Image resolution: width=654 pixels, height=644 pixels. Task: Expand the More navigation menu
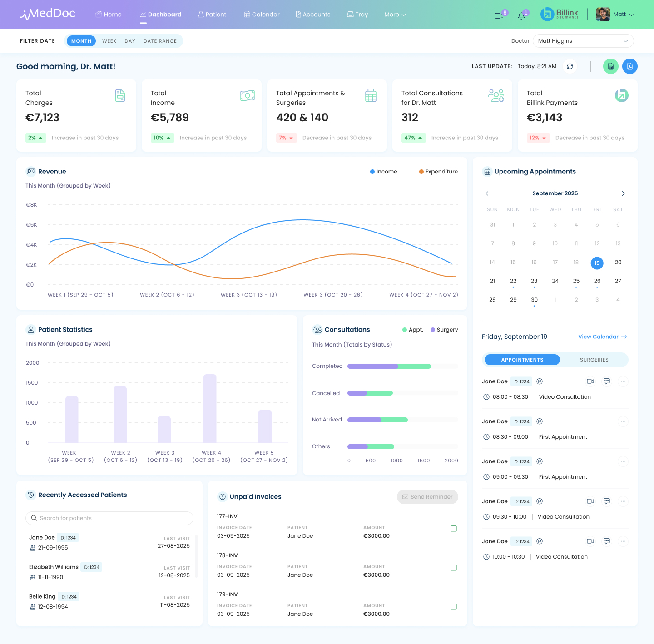click(x=395, y=15)
